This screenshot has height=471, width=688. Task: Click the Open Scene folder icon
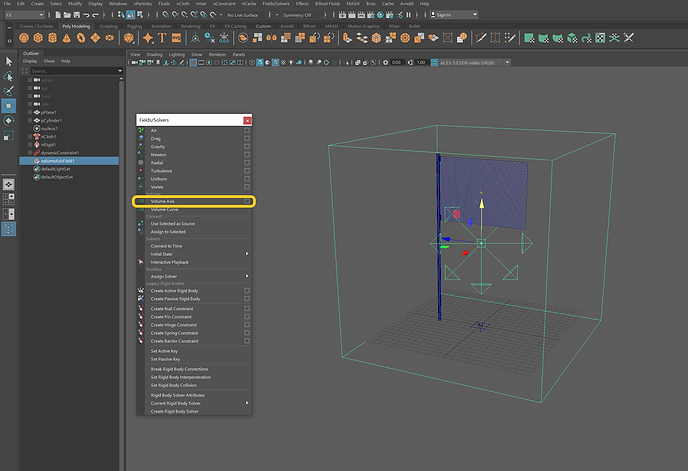point(67,15)
